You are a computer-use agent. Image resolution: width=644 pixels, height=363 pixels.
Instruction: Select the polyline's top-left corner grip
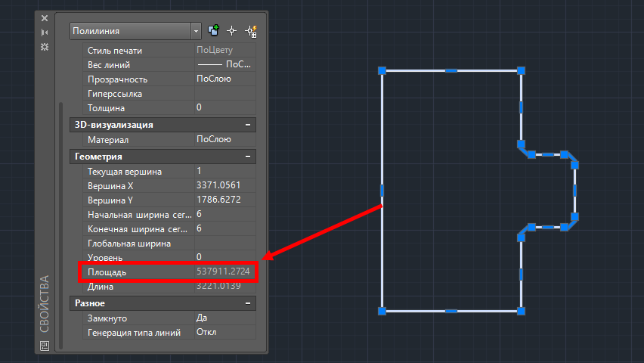tap(382, 70)
